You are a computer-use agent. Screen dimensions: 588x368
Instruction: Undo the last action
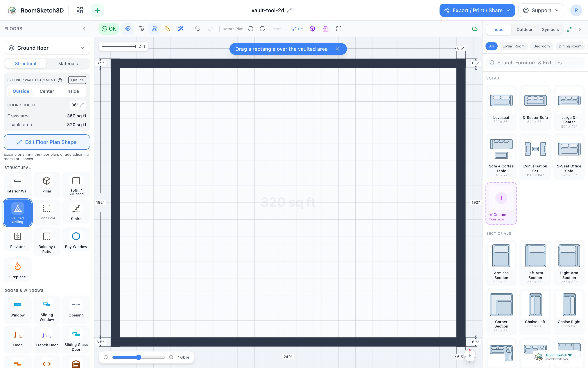click(197, 29)
